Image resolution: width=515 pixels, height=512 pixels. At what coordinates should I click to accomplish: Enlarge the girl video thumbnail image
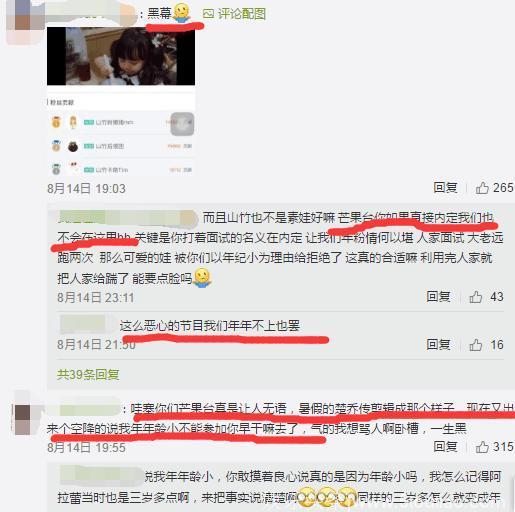[121, 56]
